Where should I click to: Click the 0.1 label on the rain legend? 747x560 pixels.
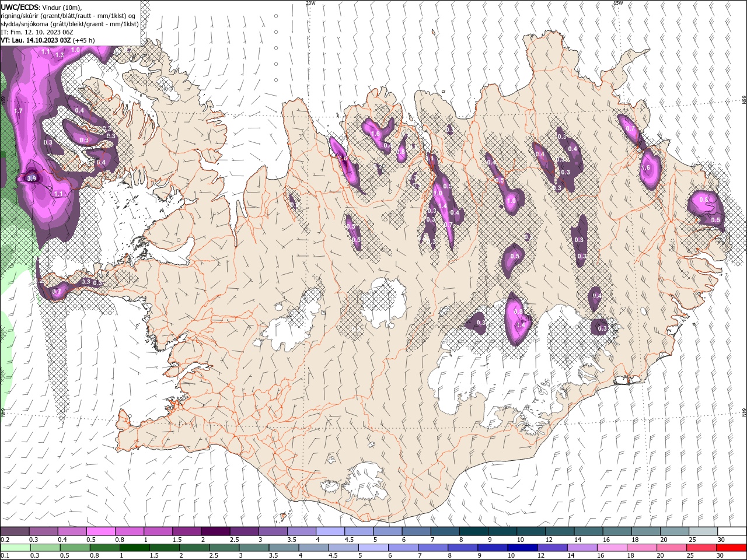(x=5, y=556)
